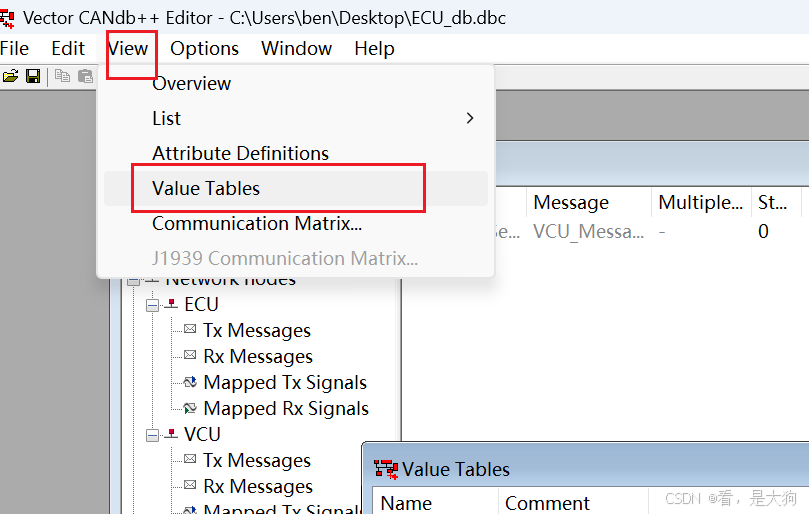The image size is (809, 514).
Task: Open the File menu
Action: (14, 49)
